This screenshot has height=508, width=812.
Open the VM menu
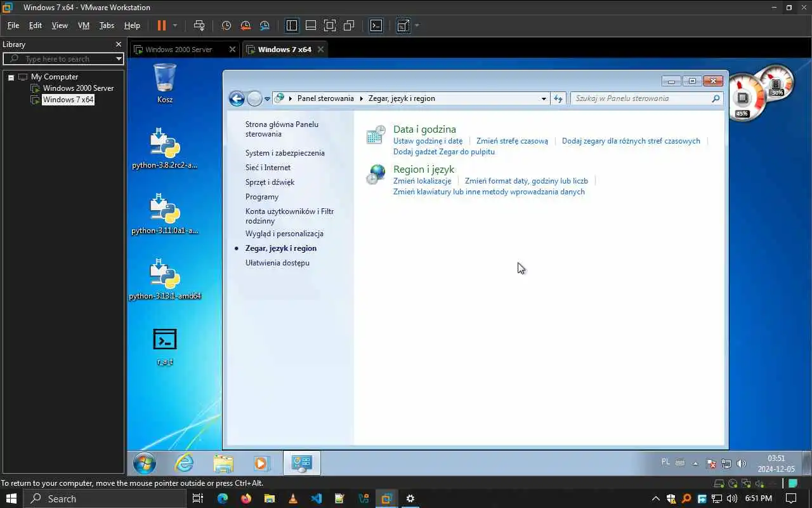point(84,25)
